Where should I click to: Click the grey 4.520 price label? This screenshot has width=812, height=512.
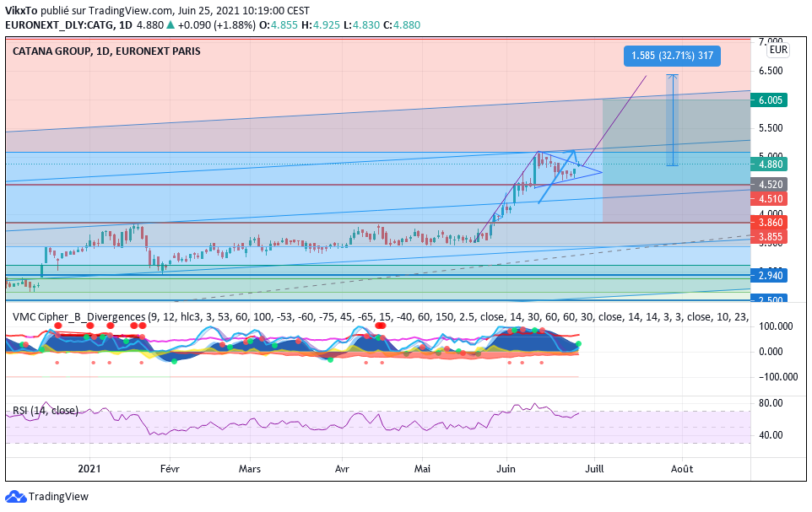[x=769, y=184]
